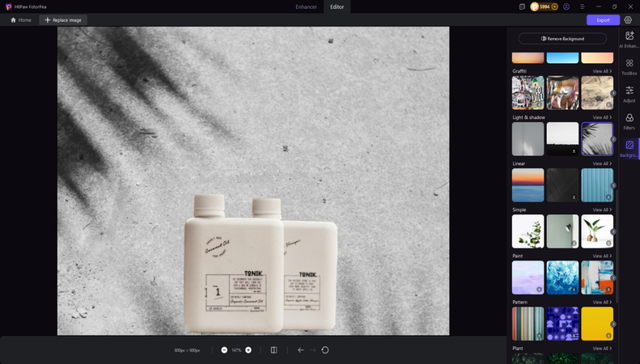
Task: Select the dark lined Linear background
Action: point(562,185)
